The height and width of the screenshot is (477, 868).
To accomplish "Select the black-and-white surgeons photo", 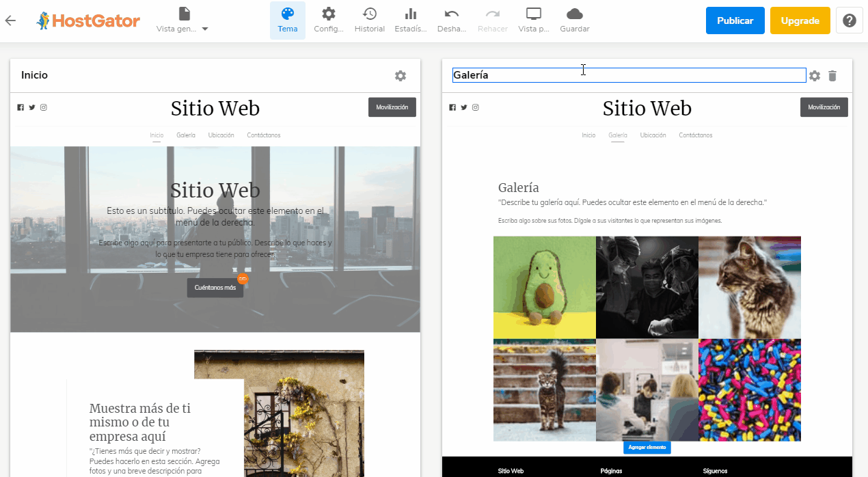I will (x=647, y=288).
